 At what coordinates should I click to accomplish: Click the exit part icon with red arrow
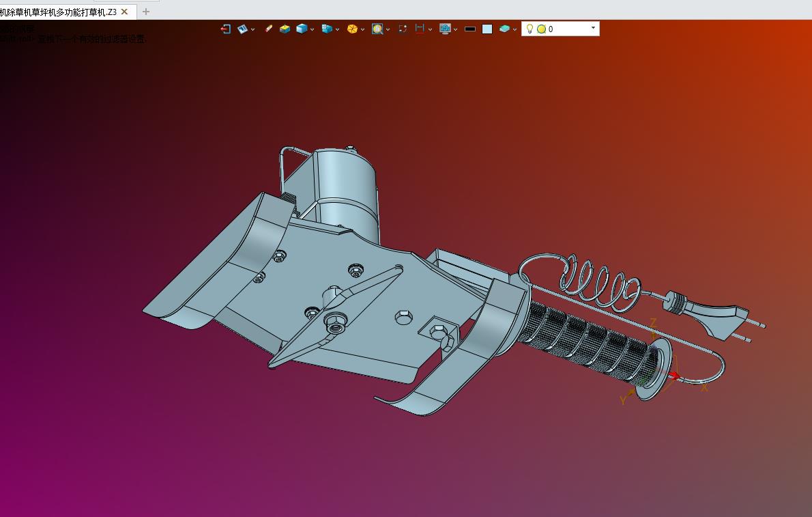tap(225, 29)
